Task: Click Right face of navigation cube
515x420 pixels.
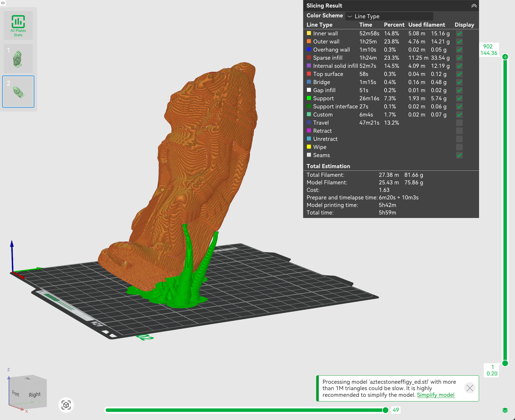Action: pos(35,394)
